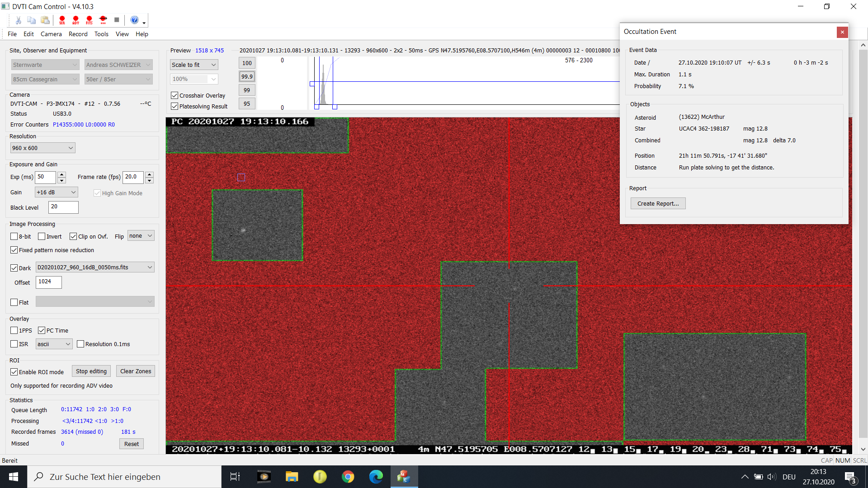The image size is (868, 488).
Task: Open the Tools menu
Action: point(101,34)
